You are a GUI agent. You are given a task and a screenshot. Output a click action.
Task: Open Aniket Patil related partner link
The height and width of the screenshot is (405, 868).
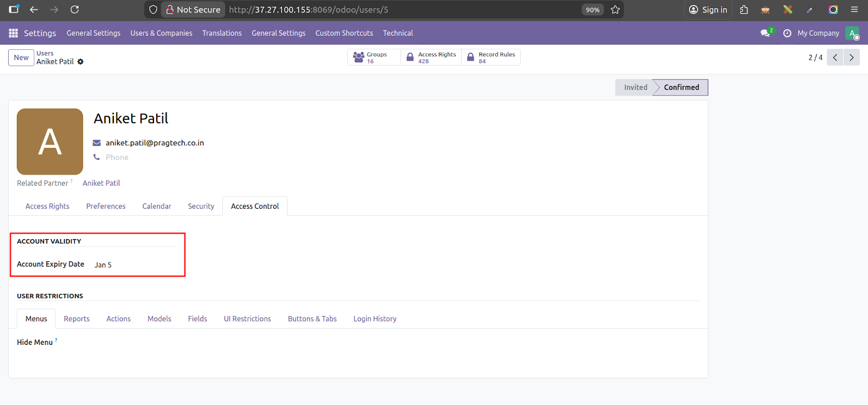(101, 183)
